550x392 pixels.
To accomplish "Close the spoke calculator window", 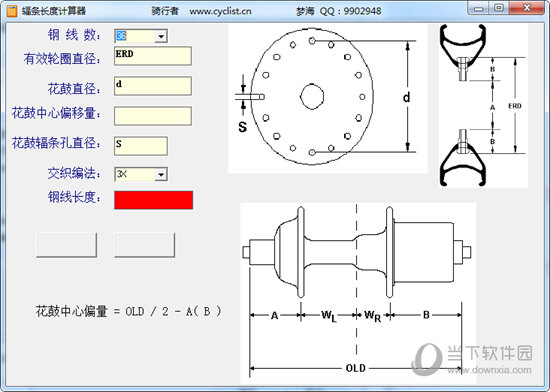I will pos(526,8).
